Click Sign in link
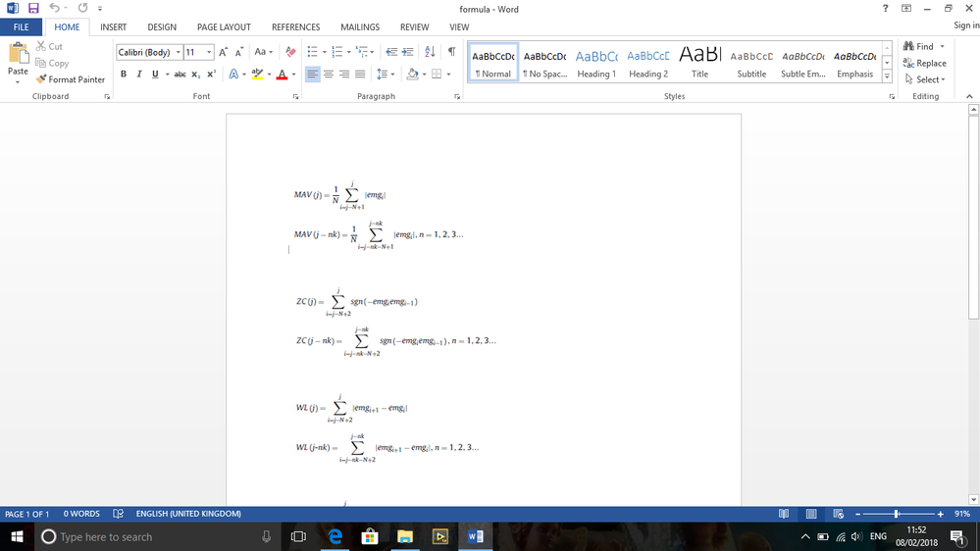The width and height of the screenshot is (980, 551). [966, 25]
